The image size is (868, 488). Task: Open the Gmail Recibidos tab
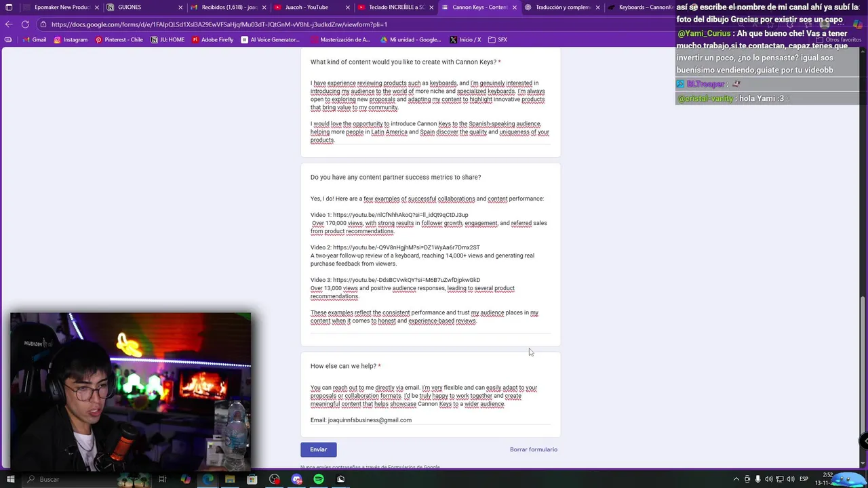pyautogui.click(x=228, y=7)
